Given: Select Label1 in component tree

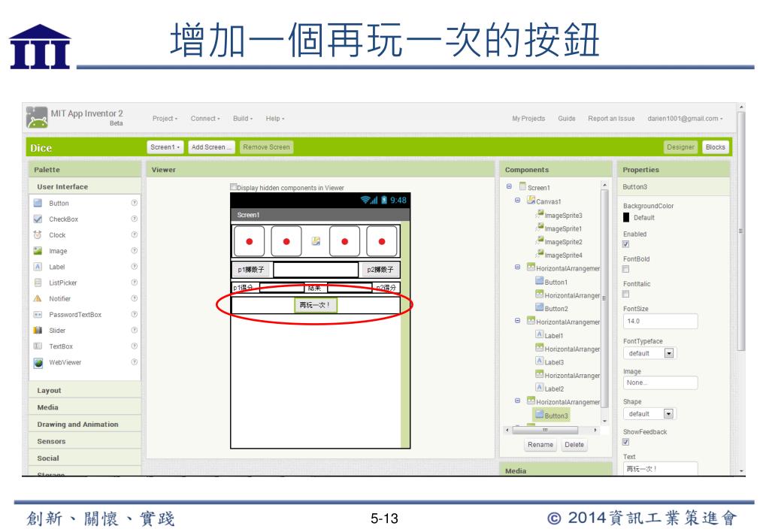Looking at the screenshot, I should (x=554, y=336).
